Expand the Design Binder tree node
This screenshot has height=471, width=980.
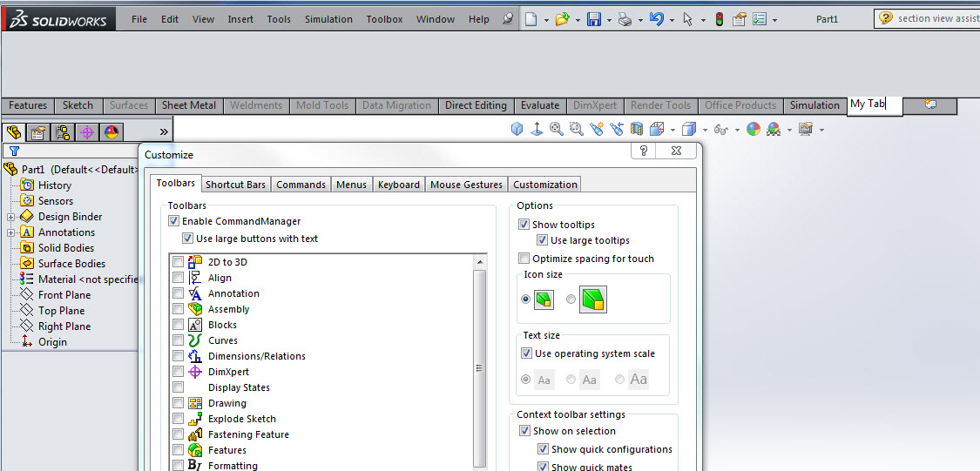point(10,217)
